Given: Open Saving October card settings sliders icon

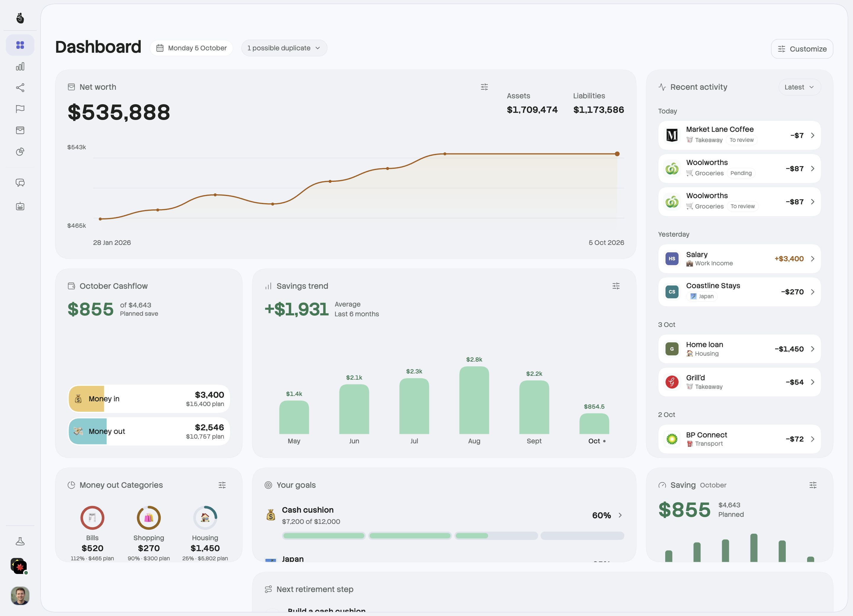Looking at the screenshot, I should pos(813,485).
